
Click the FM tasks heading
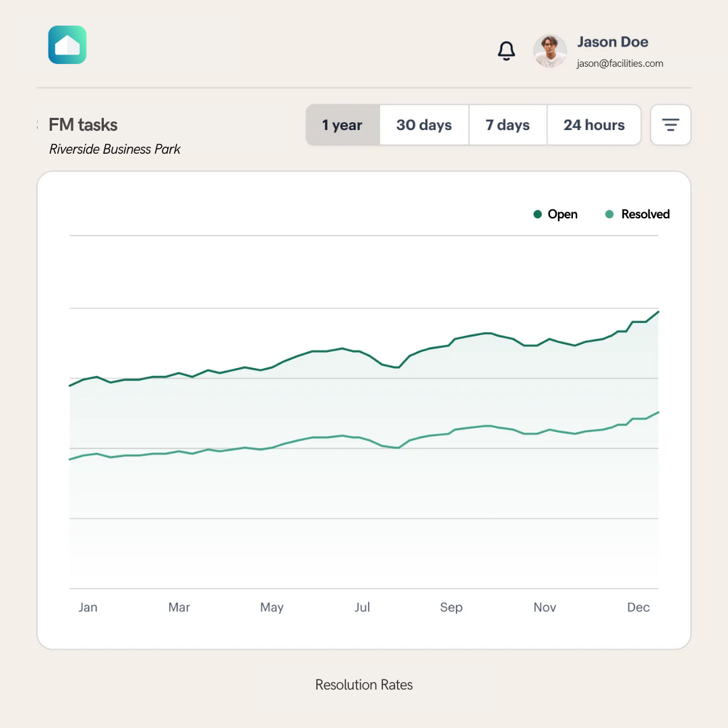[x=83, y=125]
